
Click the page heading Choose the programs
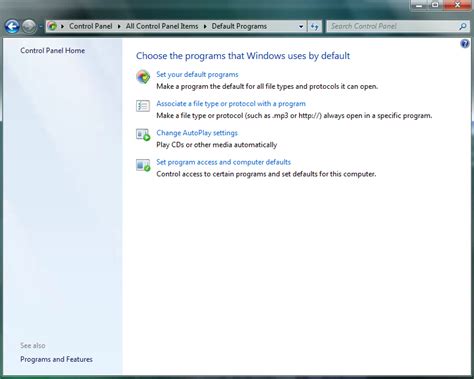coord(243,56)
